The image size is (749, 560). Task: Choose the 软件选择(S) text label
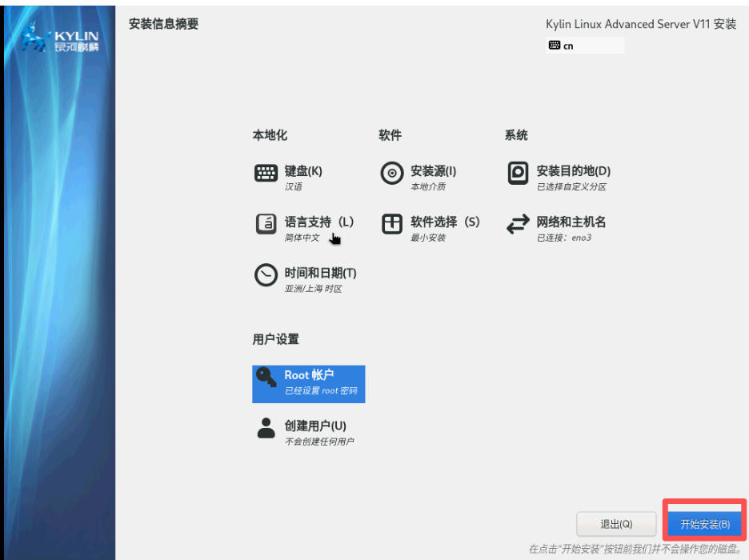click(445, 222)
